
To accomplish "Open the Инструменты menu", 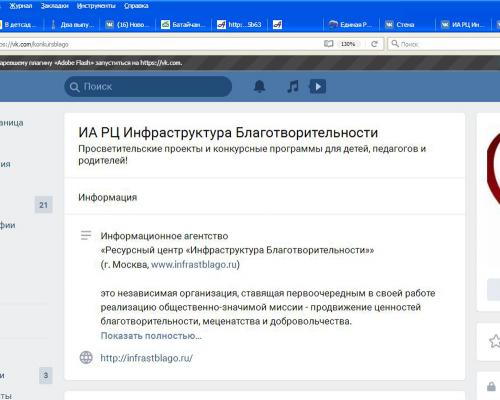I will pos(96,6).
